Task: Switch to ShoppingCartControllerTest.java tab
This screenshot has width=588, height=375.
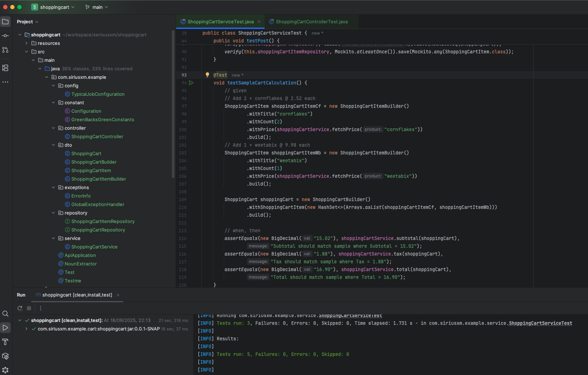Action: (311, 22)
